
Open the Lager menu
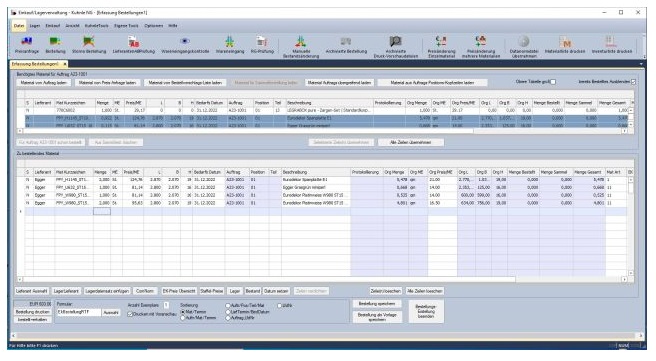click(x=35, y=26)
